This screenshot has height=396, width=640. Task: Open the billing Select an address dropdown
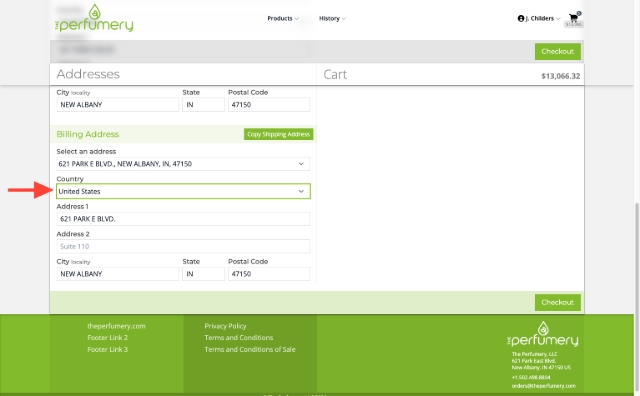[x=183, y=164]
